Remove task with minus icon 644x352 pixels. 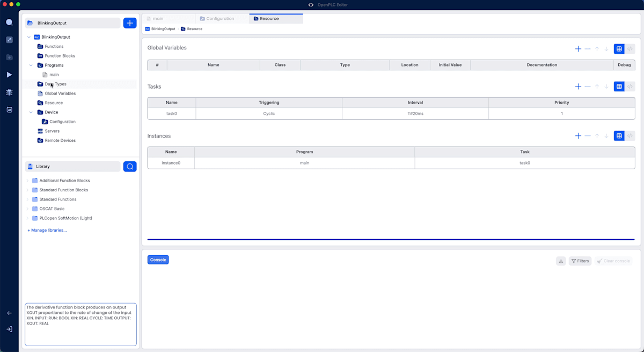[x=588, y=87]
